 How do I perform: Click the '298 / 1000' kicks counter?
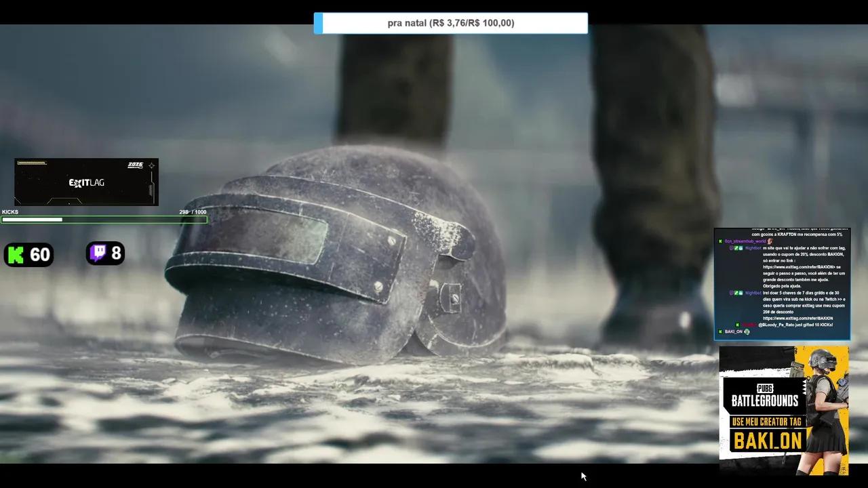click(193, 212)
